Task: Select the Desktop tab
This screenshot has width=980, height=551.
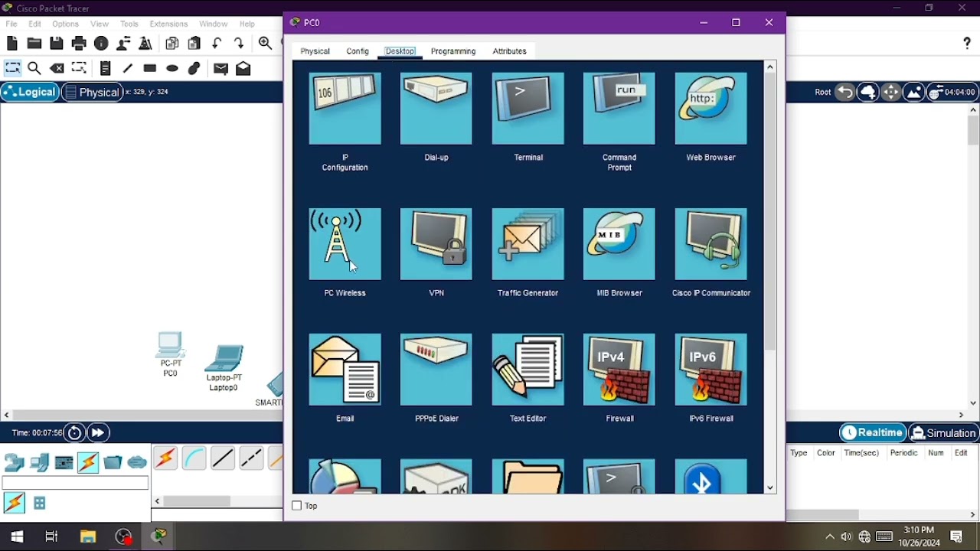Action: pyautogui.click(x=400, y=51)
